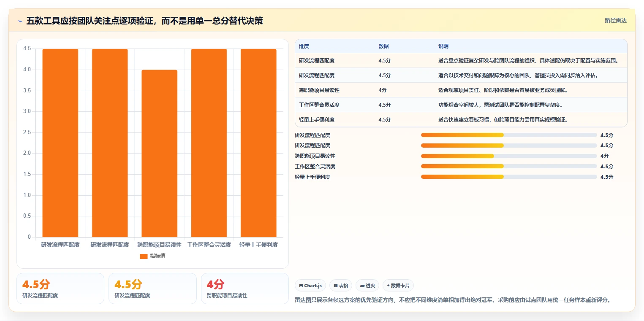Viewport: 644px width, 321px height.
Task: Click the 跨职能项目易读性 caption on the card
Action: (x=227, y=296)
